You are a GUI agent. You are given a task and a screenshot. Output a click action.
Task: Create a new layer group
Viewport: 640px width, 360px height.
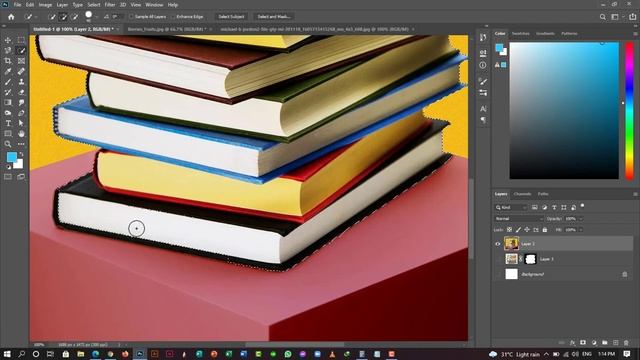point(604,343)
